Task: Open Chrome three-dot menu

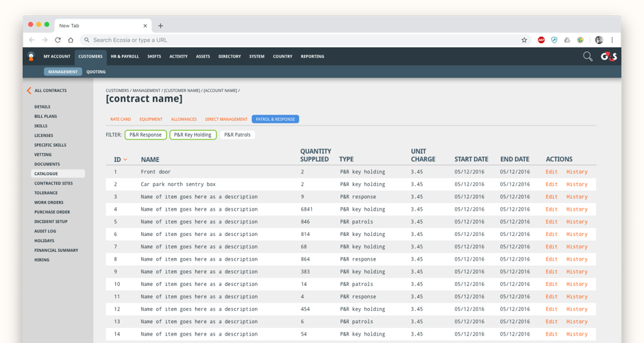Action: click(x=612, y=40)
